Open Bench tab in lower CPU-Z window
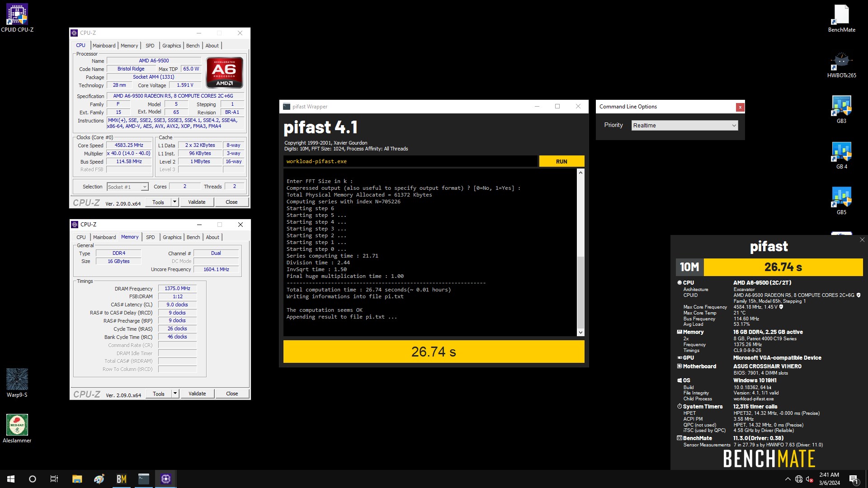This screenshot has width=868, height=488. (x=193, y=237)
